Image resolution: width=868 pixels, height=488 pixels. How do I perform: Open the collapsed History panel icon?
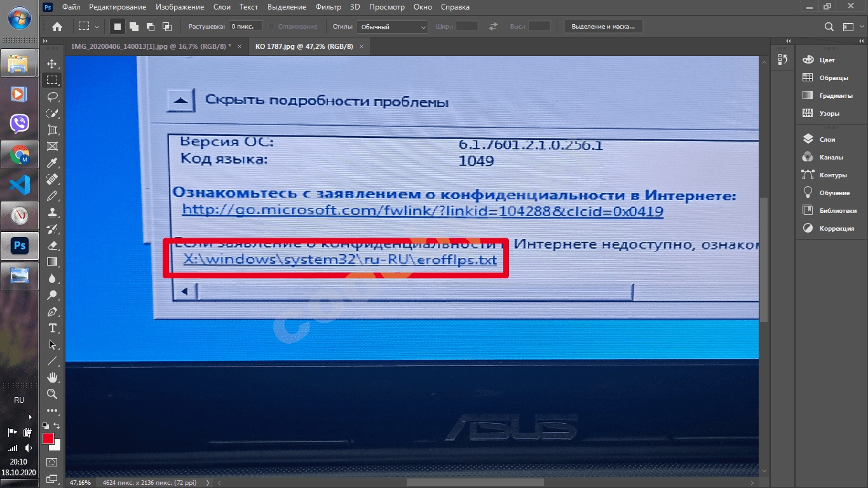point(782,60)
